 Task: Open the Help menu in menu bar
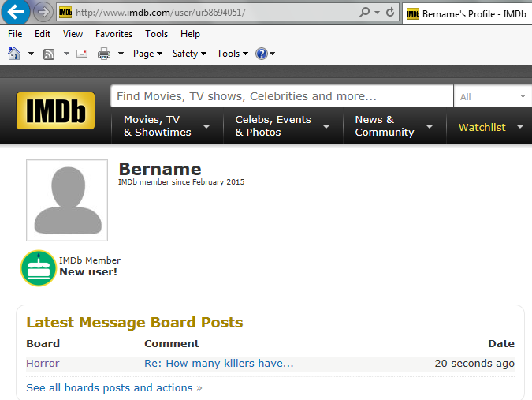190,34
